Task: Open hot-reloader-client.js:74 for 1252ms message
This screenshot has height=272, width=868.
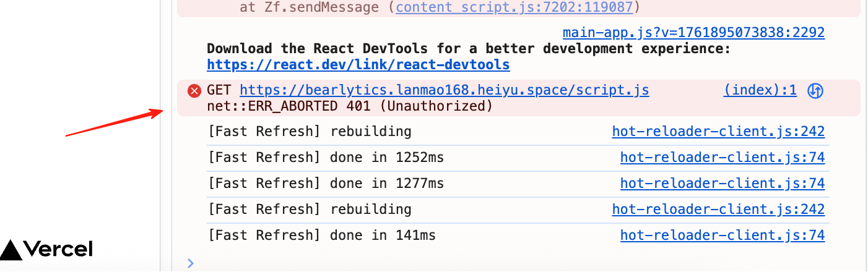Action: point(723,157)
